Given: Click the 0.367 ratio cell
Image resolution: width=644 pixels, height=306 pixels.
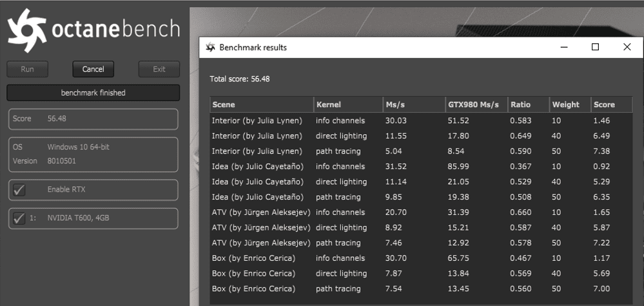Looking at the screenshot, I should pos(521,166).
